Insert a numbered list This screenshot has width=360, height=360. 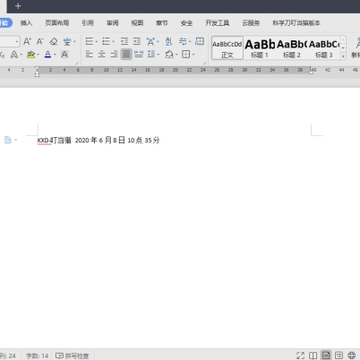[106, 42]
